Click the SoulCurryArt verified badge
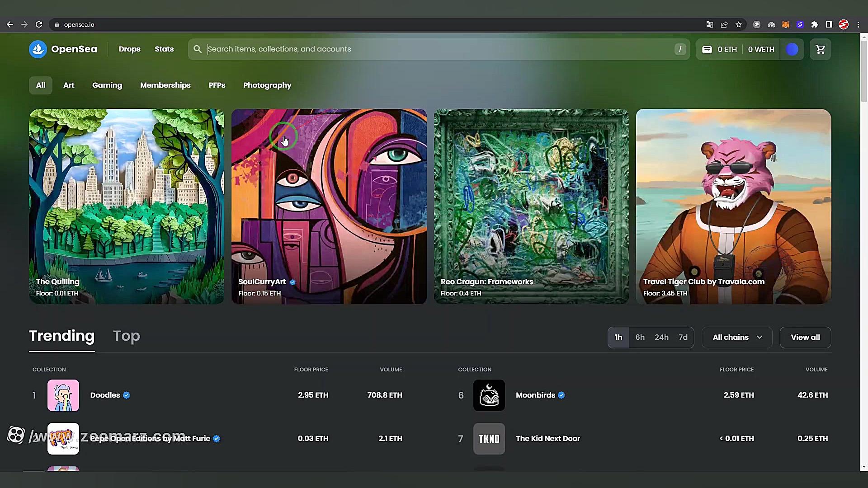The width and height of the screenshot is (868, 488). [x=292, y=282]
